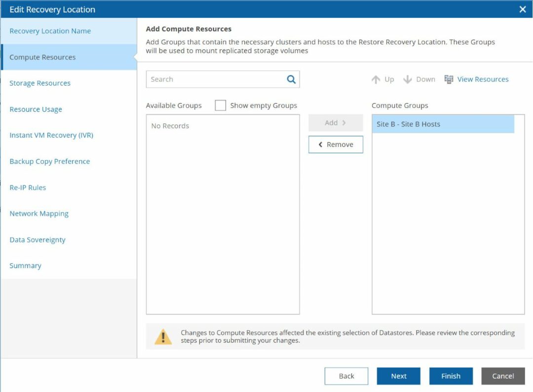Enable the Show empty Groups checkbox

(x=220, y=105)
